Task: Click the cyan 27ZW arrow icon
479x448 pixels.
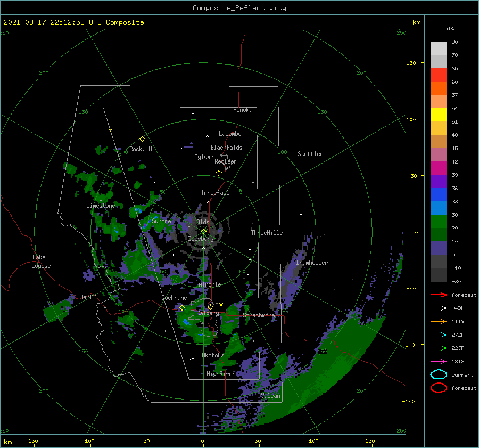Action: 439,335
